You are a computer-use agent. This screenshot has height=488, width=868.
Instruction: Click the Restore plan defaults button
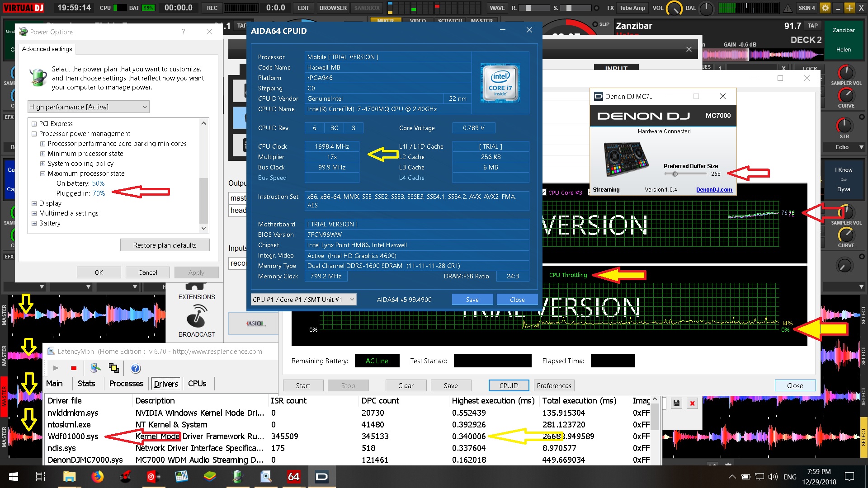165,245
